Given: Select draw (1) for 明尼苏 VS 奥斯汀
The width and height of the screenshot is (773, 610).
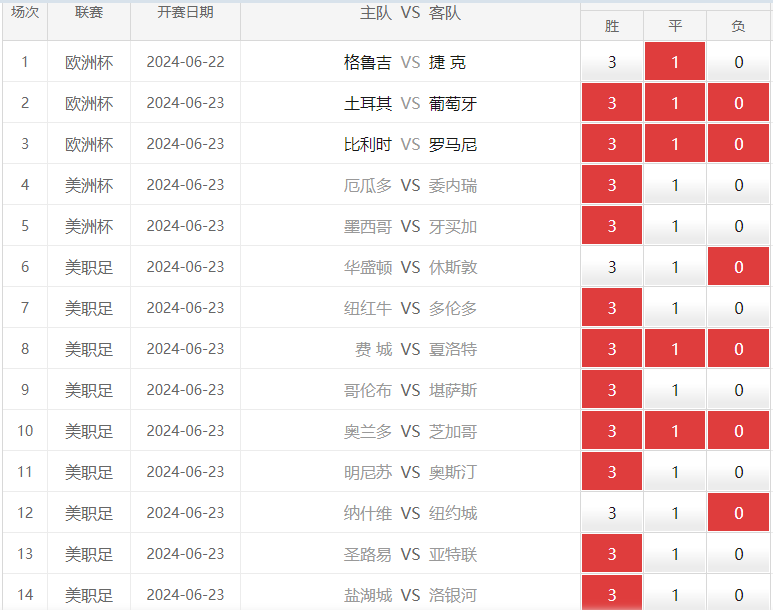Looking at the screenshot, I should [x=675, y=471].
